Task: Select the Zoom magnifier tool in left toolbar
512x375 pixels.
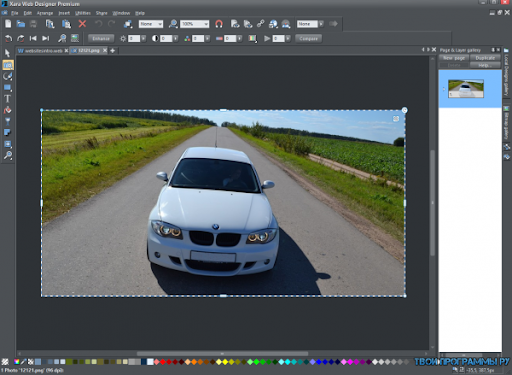Action: (7, 155)
